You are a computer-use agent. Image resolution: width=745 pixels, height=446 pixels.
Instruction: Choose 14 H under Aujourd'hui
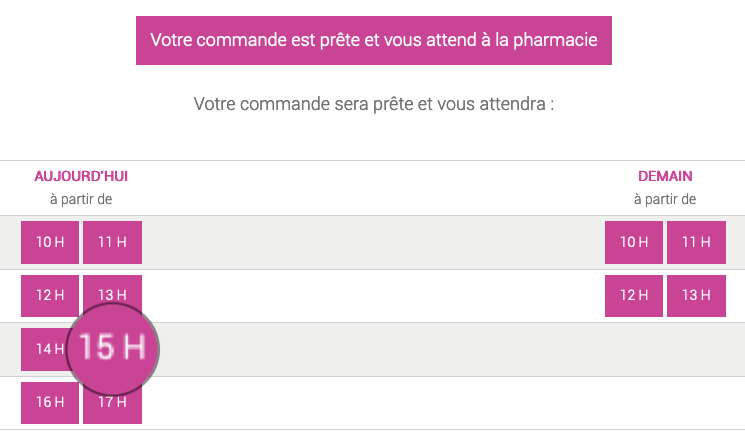(x=44, y=349)
